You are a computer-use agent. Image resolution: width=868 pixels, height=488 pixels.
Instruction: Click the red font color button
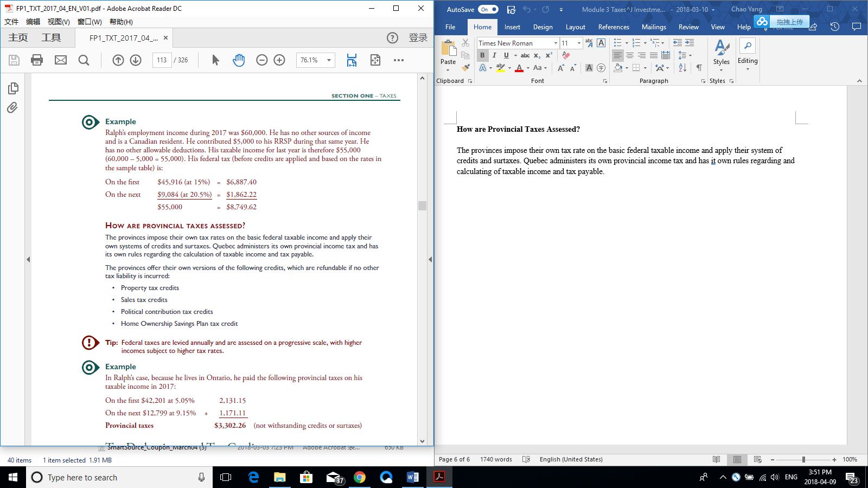(519, 68)
